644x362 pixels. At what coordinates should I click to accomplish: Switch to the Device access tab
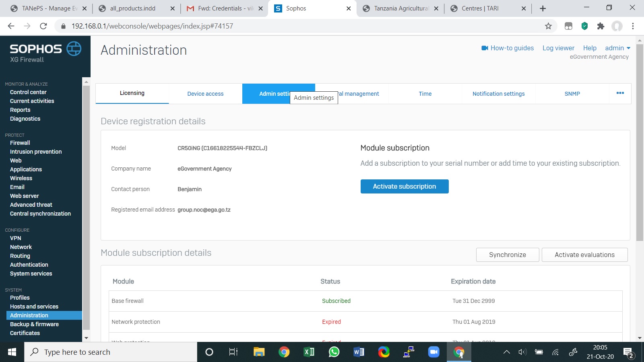tap(205, 94)
